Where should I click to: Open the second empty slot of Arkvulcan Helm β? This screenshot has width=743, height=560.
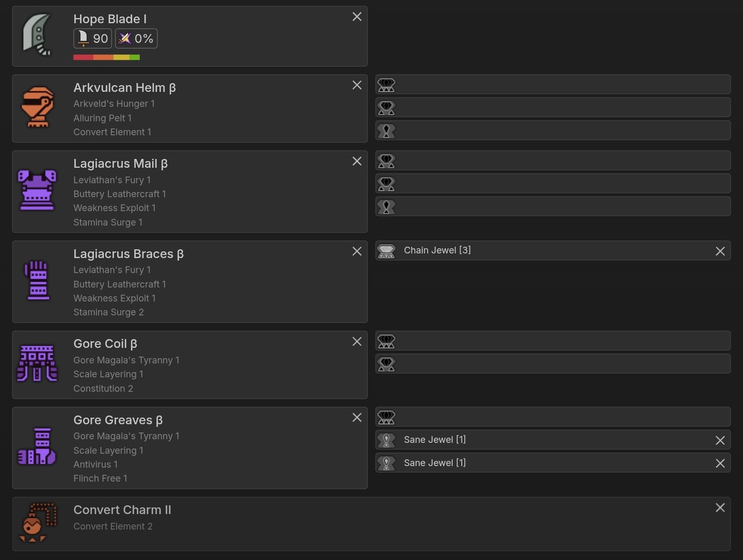(553, 108)
